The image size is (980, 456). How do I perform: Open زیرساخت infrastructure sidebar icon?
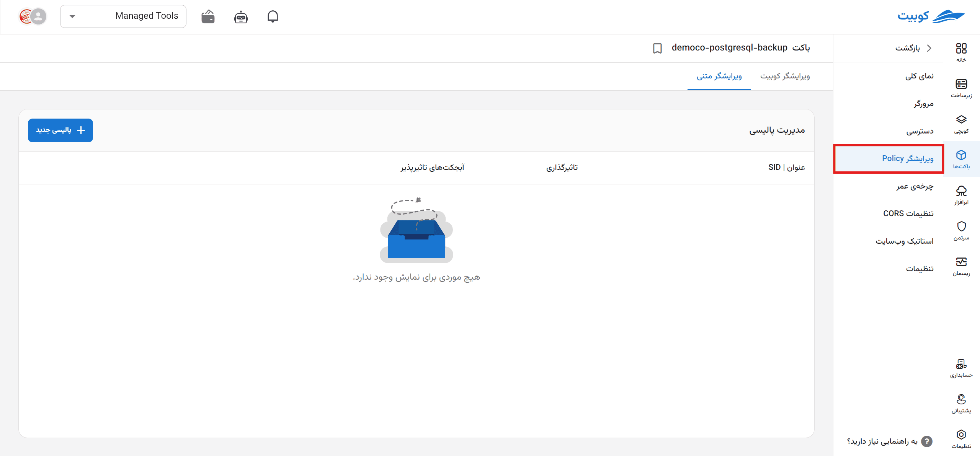tap(961, 88)
